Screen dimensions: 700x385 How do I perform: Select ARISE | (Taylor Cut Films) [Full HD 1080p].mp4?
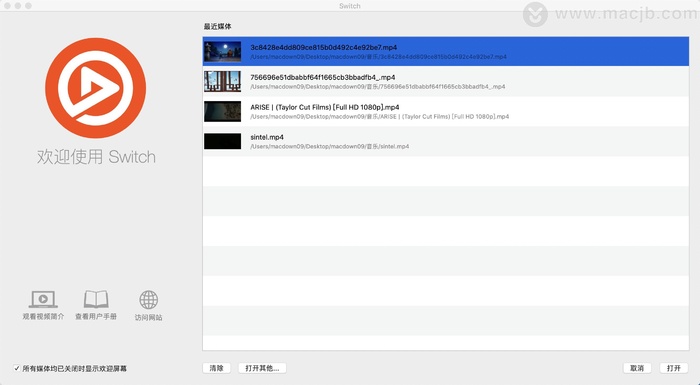(x=325, y=107)
